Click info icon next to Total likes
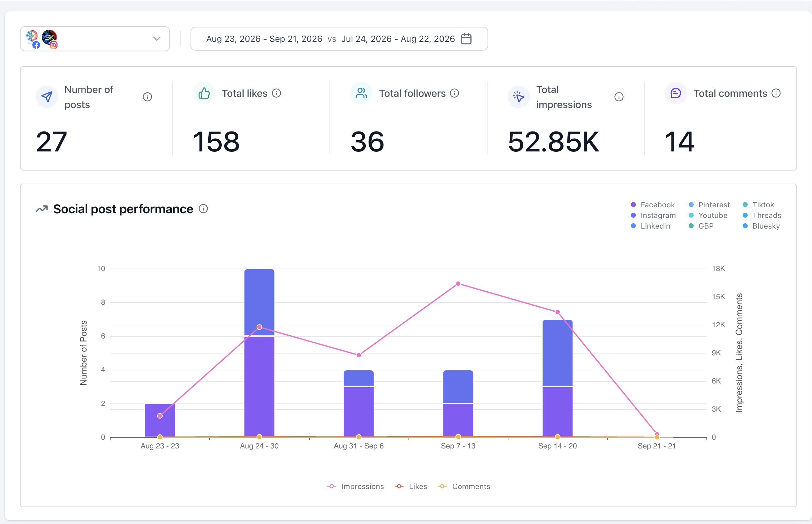The height and width of the screenshot is (524, 812). (x=276, y=93)
